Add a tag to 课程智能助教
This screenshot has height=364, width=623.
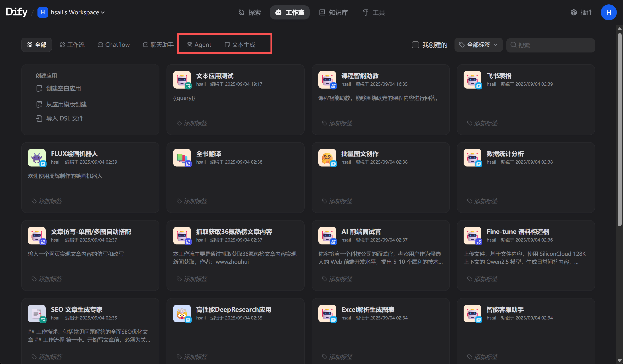tap(337, 123)
